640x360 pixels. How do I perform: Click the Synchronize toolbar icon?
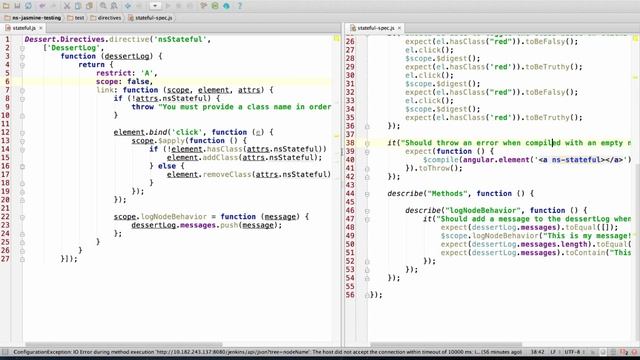(28, 6)
